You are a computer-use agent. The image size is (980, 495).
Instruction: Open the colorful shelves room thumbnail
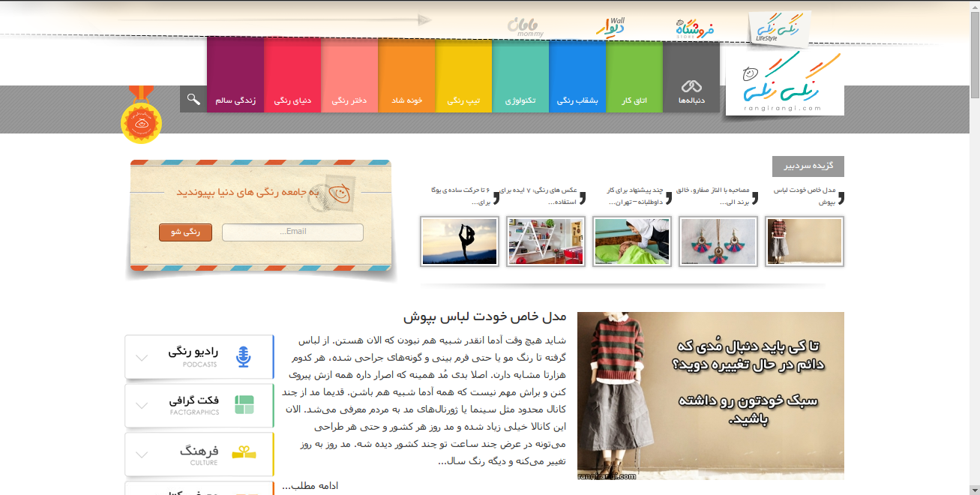(x=546, y=241)
